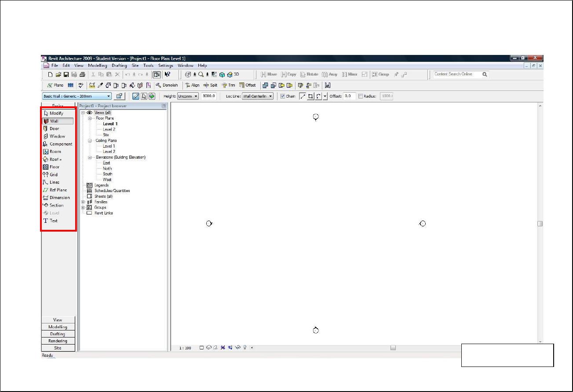The image size is (573, 392).
Task: Open the Modelling menu
Action: click(x=97, y=65)
